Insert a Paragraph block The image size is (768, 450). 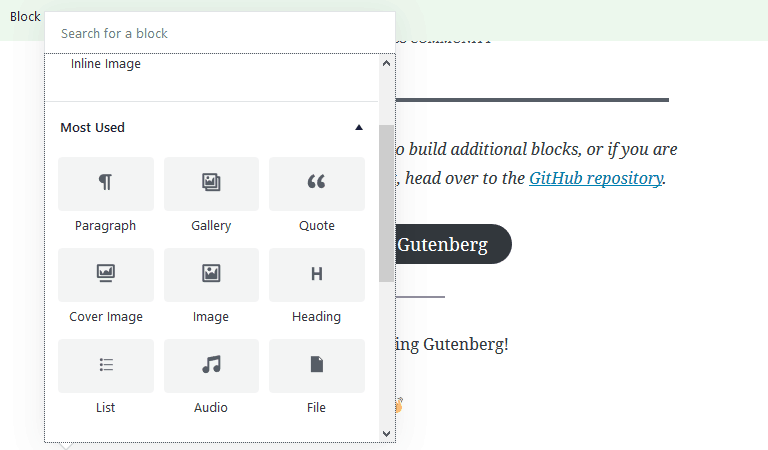(x=105, y=196)
